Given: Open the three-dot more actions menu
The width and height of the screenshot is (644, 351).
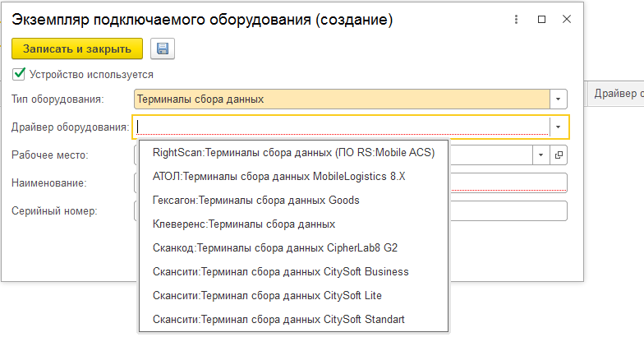Looking at the screenshot, I should [x=516, y=20].
